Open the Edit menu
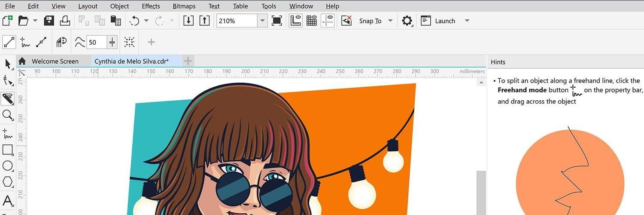The image size is (644, 215). (33, 6)
